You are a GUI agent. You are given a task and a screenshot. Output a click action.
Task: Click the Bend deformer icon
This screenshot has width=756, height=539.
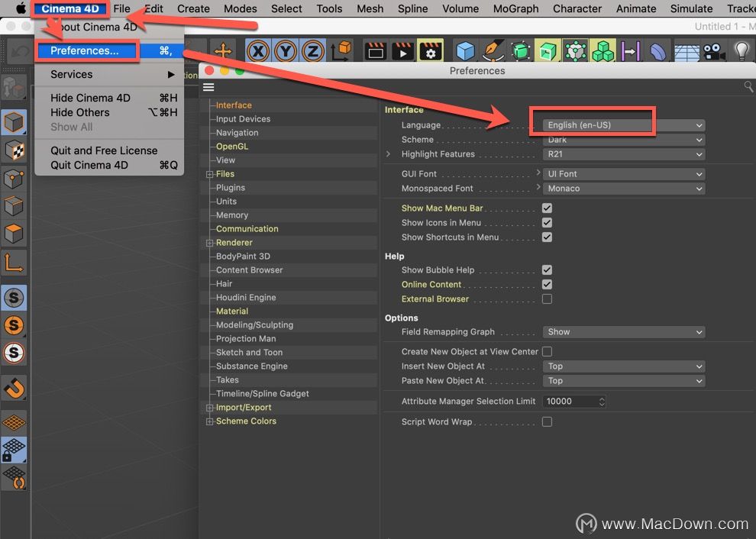click(630, 50)
